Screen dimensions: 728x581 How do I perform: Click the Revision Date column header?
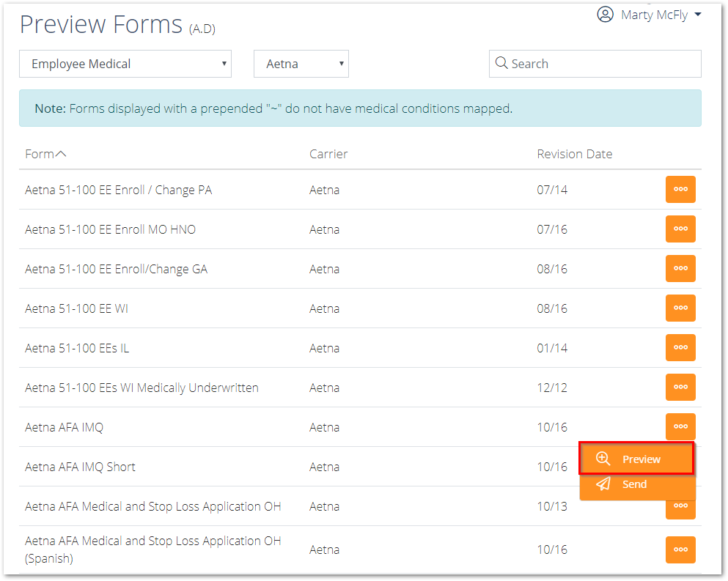(x=574, y=154)
